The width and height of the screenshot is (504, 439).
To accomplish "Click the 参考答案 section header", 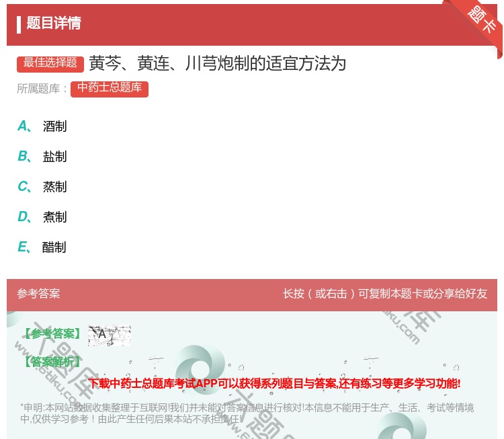I will tap(38, 294).
